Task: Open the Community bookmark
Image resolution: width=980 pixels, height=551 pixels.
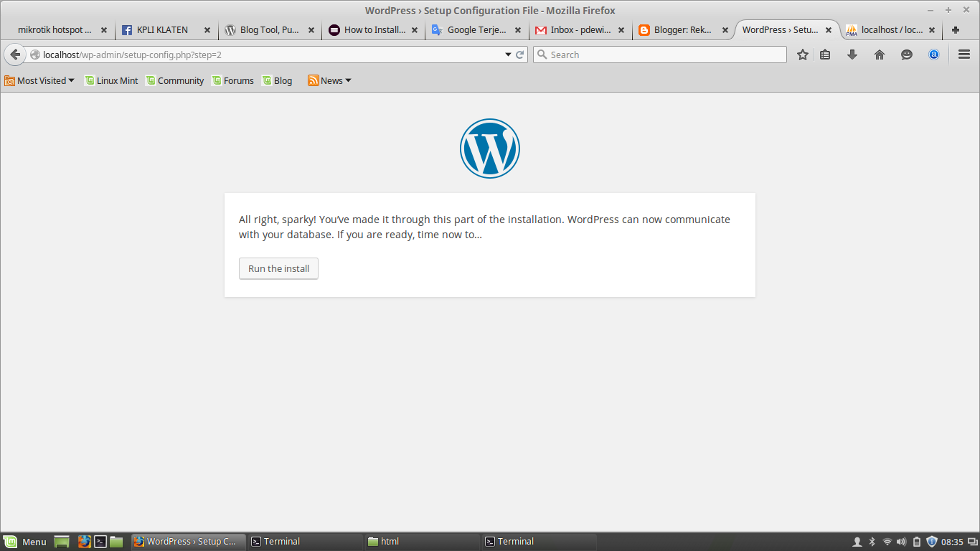Action: pyautogui.click(x=175, y=80)
